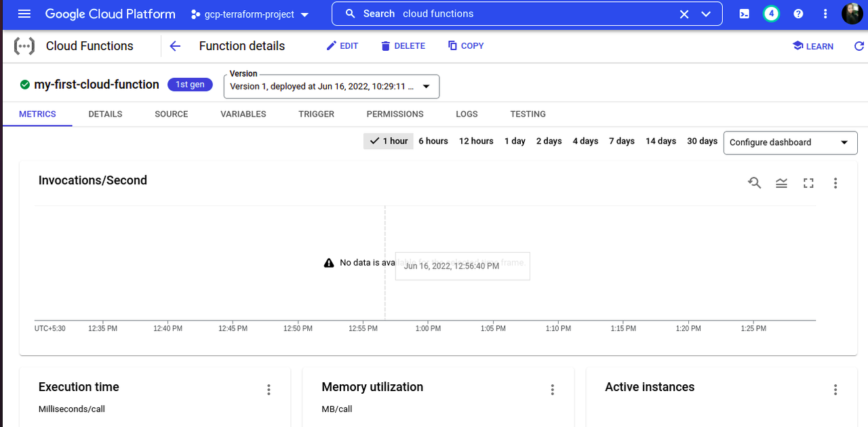Screen dimensions: 868x427
Task: Click the 1st gen badge
Action: 190,85
